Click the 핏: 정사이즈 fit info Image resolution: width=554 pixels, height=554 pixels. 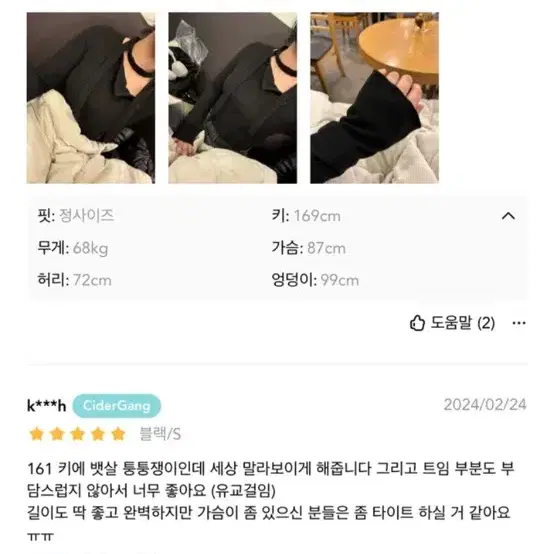[x=76, y=216]
